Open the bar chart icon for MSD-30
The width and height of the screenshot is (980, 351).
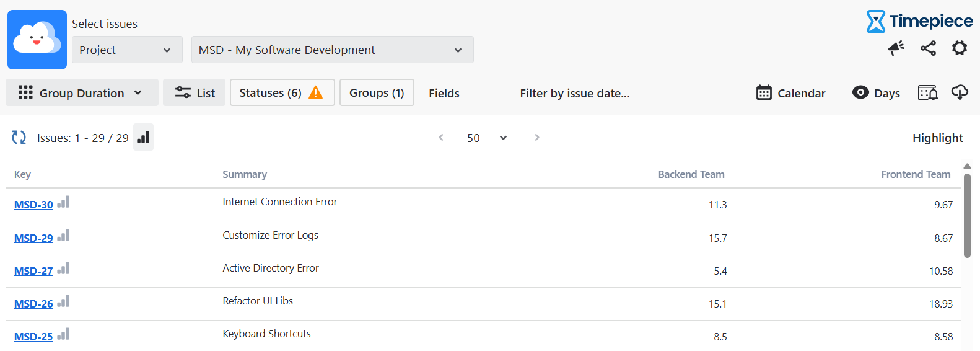click(x=63, y=202)
